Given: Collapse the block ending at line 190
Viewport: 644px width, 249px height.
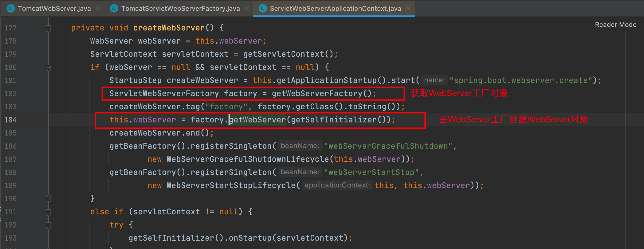Looking at the screenshot, I should coord(48,199).
